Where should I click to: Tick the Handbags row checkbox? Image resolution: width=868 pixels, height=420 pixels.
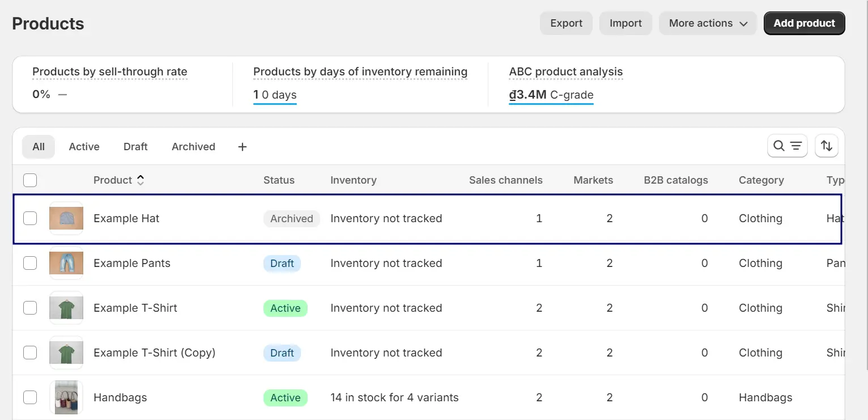pyautogui.click(x=30, y=397)
